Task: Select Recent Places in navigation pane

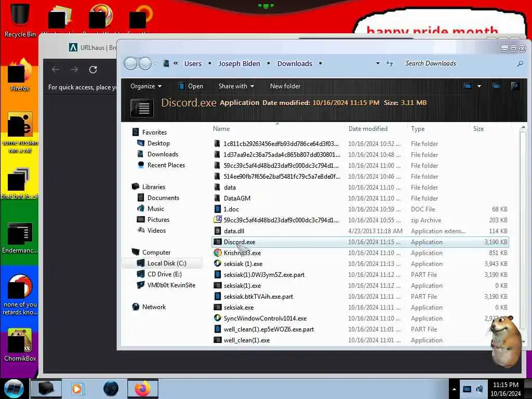Action: [166, 165]
